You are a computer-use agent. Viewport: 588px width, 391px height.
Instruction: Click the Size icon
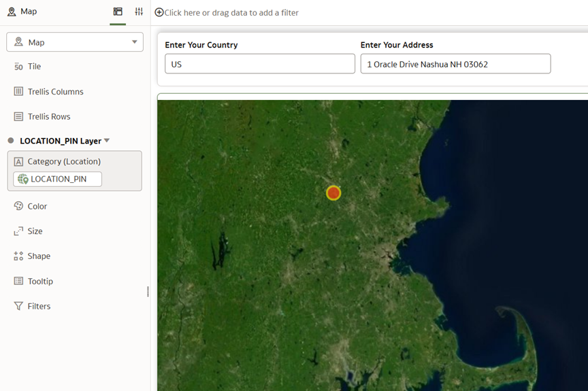(x=18, y=231)
